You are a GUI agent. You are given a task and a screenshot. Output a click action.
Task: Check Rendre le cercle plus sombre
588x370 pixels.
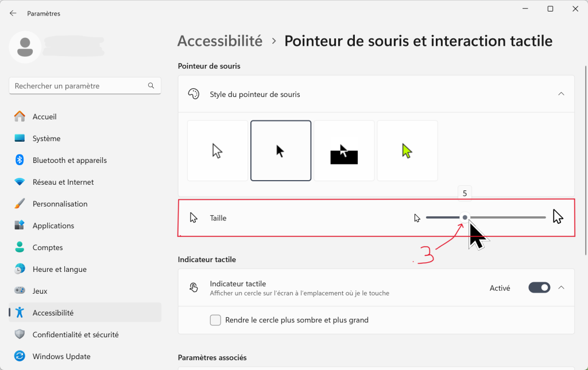(215, 320)
